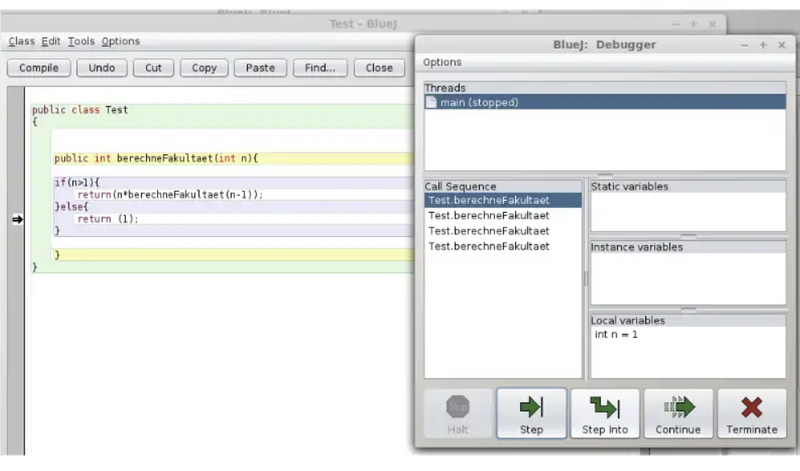Open the Edit menu
Screen dimensions: 800x471
tap(50, 41)
